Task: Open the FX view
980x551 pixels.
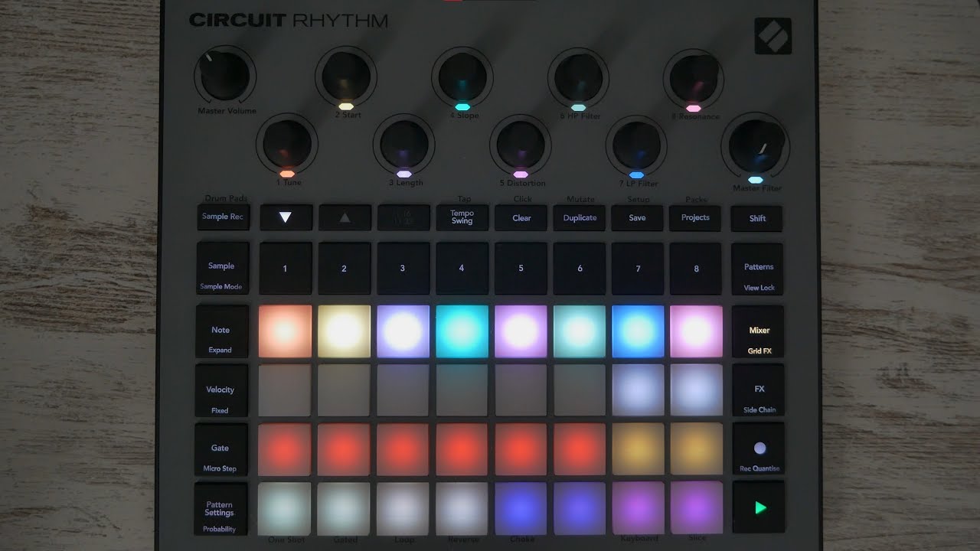Action: 759,390
